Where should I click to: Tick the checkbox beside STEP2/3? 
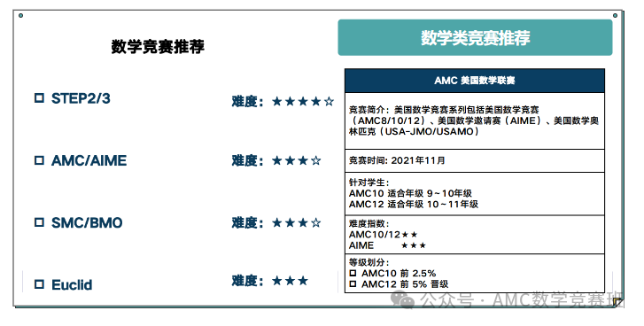[39, 98]
